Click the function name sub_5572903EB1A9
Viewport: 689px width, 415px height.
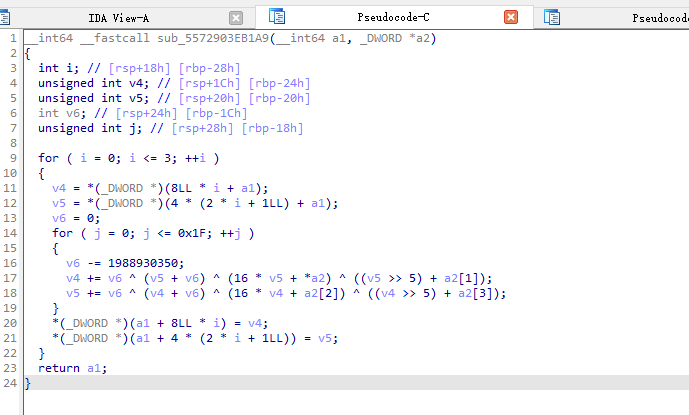point(213,38)
